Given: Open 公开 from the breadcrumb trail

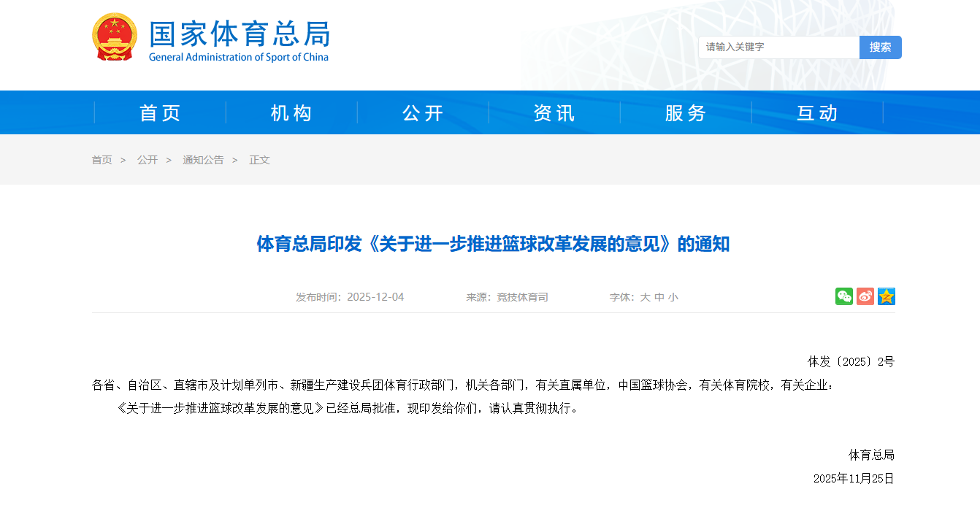Looking at the screenshot, I should click(148, 160).
